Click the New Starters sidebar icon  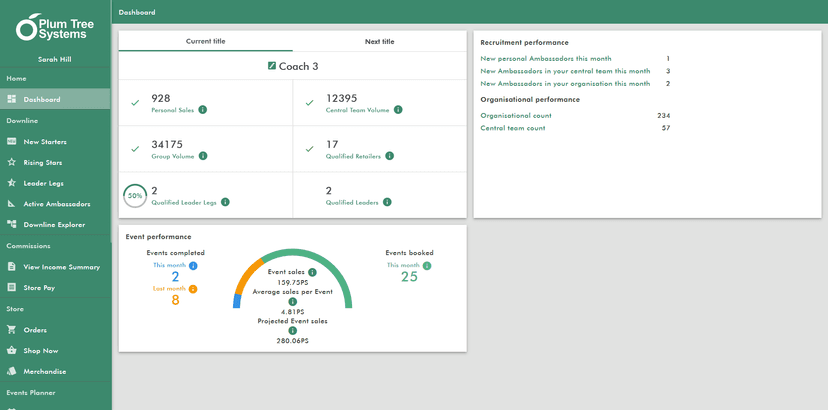point(12,142)
